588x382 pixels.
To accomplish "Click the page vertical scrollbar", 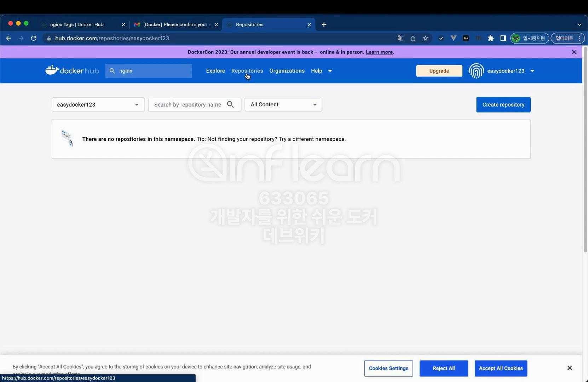I will (585, 150).
